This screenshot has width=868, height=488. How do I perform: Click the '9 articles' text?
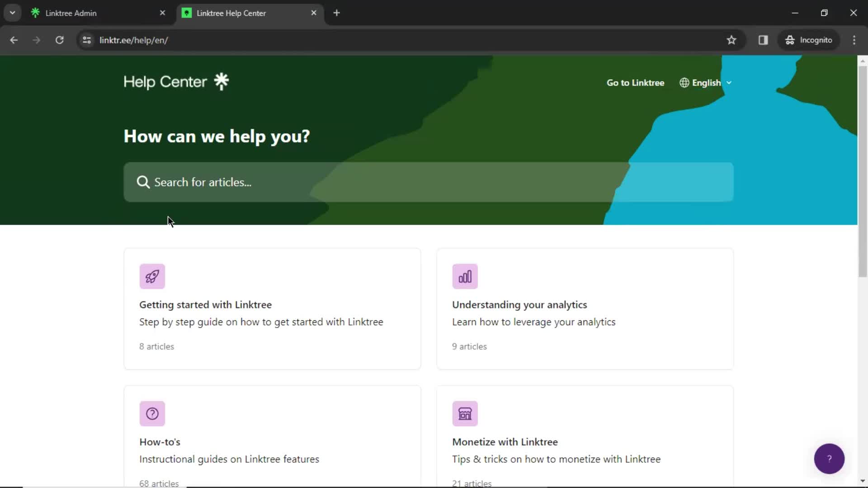(469, 347)
